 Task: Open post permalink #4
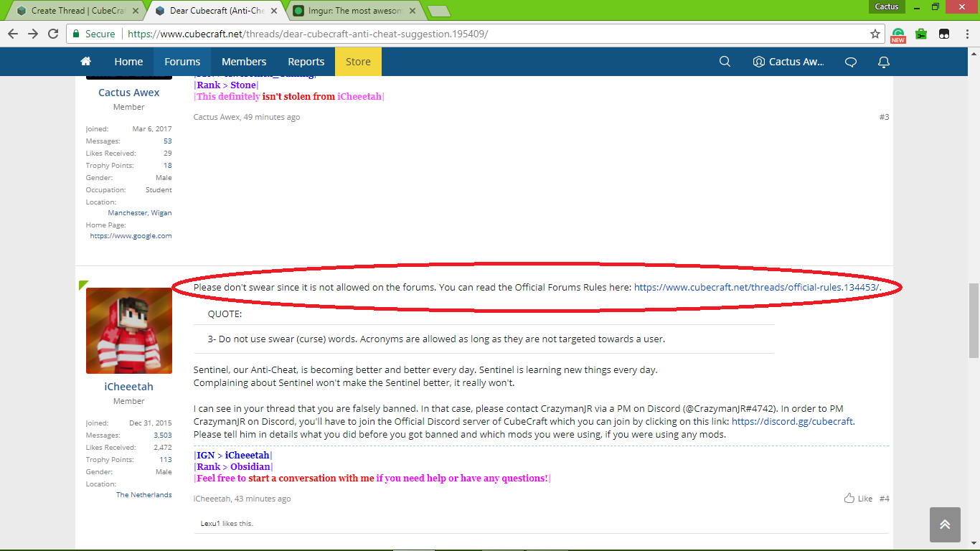885,499
